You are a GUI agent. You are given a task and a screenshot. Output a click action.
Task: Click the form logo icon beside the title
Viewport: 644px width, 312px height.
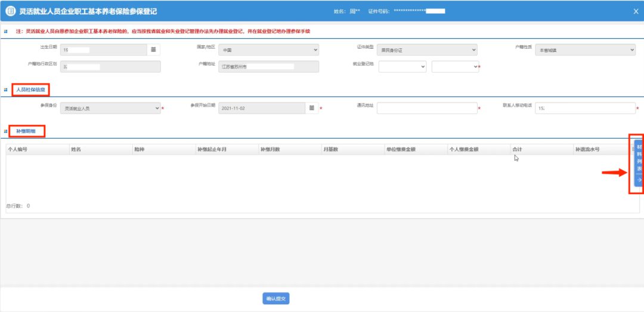click(x=10, y=11)
